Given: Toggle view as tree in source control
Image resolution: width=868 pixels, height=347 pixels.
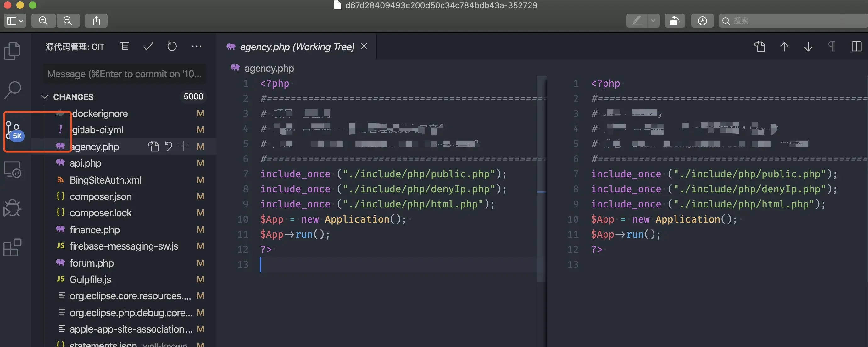Looking at the screenshot, I should coord(124,47).
